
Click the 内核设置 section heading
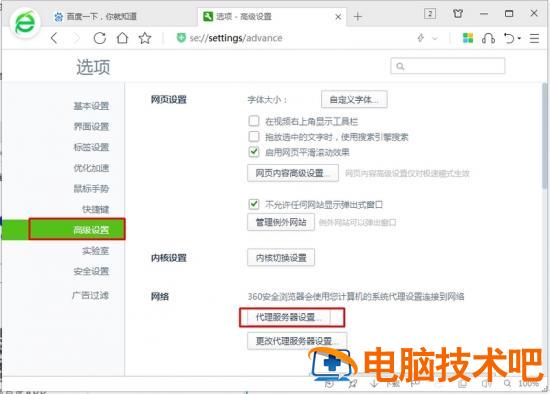(x=169, y=258)
